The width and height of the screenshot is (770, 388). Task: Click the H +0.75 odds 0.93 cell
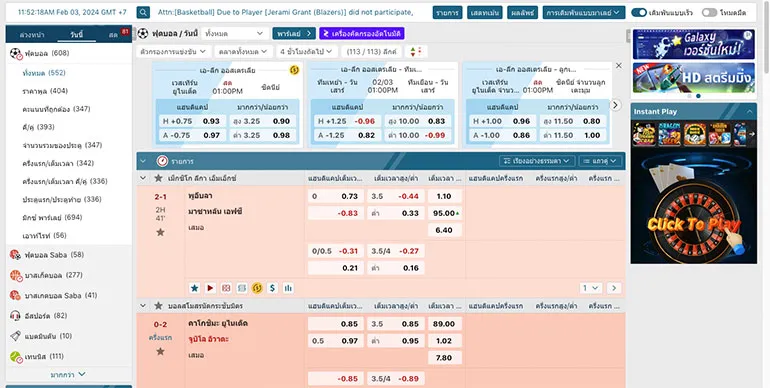[x=192, y=121]
